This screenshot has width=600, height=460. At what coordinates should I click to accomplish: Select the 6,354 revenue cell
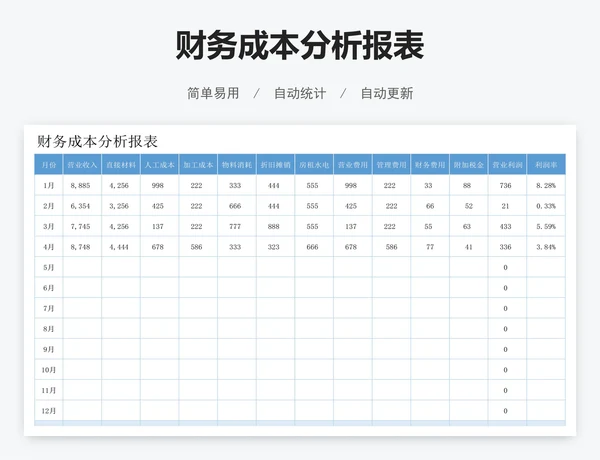tap(80, 206)
